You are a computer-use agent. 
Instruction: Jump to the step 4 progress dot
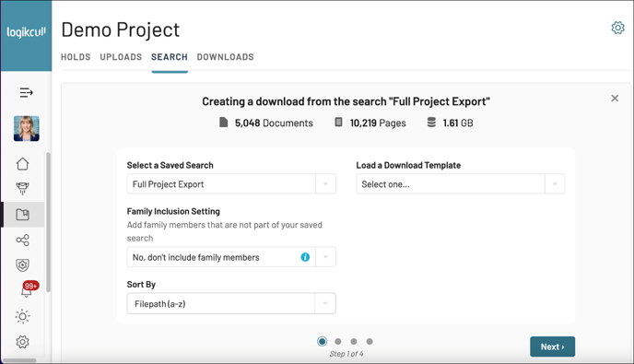pos(370,341)
